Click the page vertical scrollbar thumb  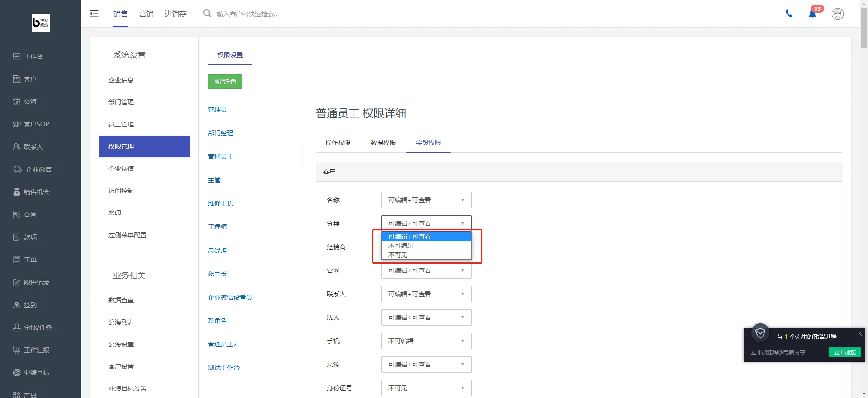[864, 27]
